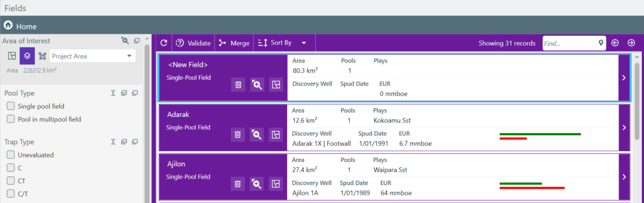Open the Sort By dropdown arrow

click(x=304, y=43)
